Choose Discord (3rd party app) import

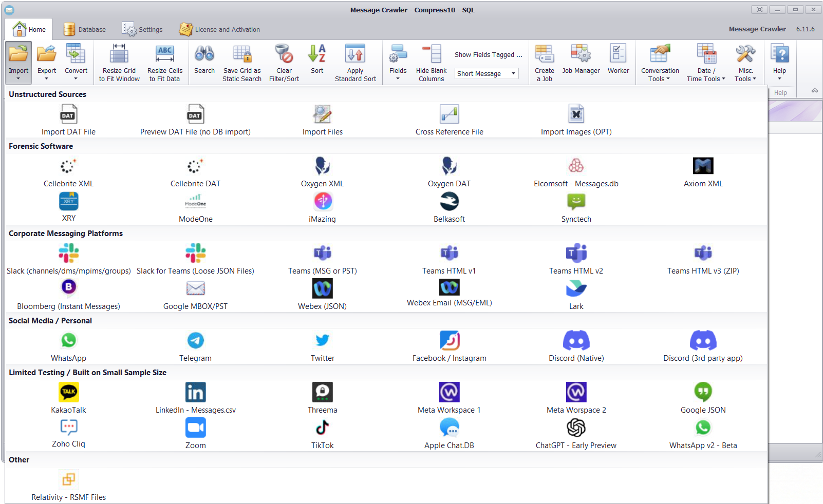(703, 347)
